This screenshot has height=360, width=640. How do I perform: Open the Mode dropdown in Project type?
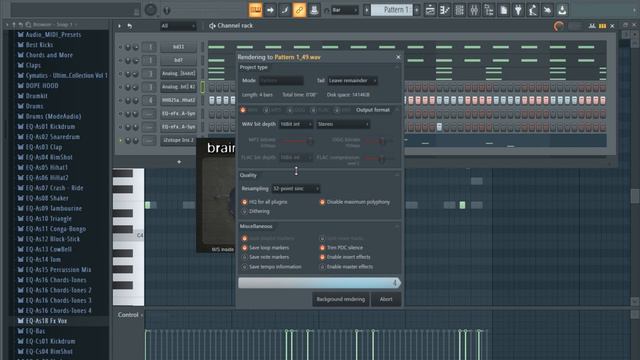281,81
